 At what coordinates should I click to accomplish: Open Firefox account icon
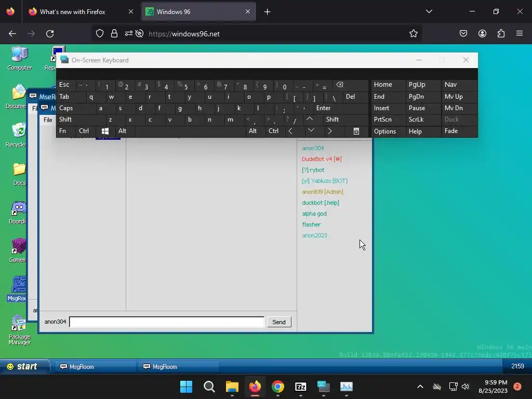pyautogui.click(x=482, y=34)
